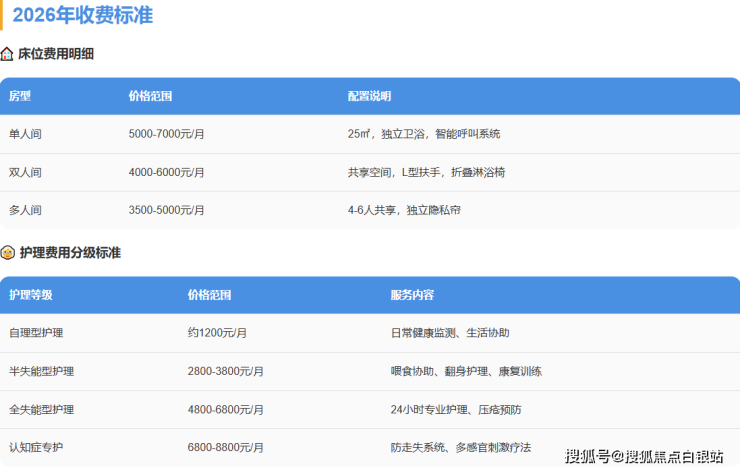Viewport: 740px width, 472px height.
Task: Click the face icon beside 护理费用分级标准
Action: 7,253
